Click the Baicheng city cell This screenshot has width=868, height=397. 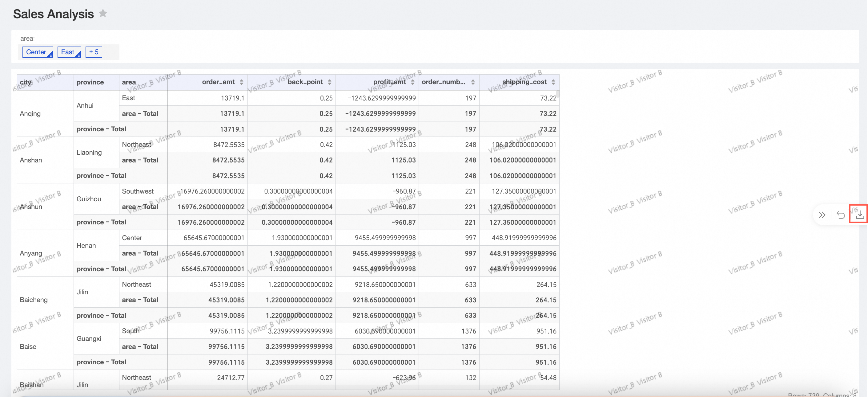click(x=34, y=300)
